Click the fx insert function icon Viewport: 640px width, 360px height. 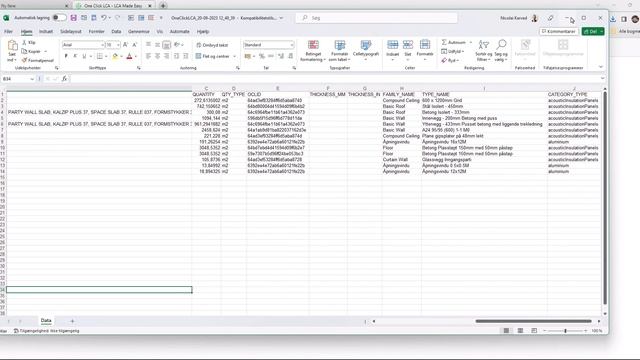(x=64, y=79)
